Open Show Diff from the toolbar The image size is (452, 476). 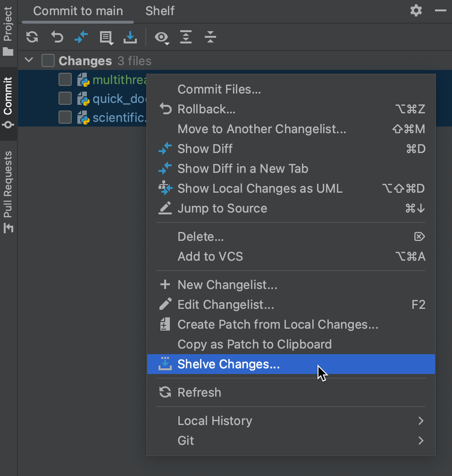click(81, 37)
